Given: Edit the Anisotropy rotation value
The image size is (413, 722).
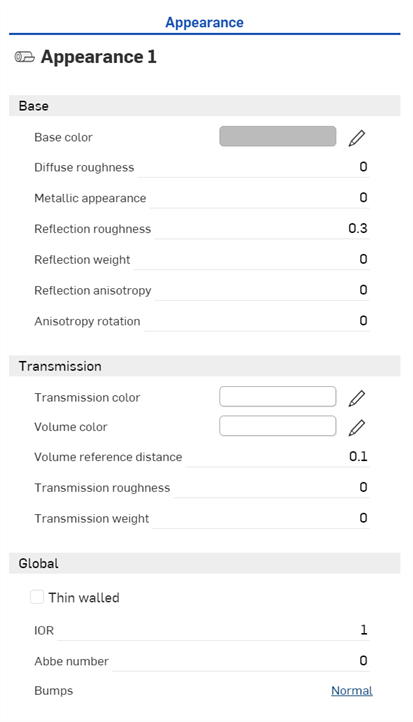Looking at the screenshot, I should (x=256, y=321).
